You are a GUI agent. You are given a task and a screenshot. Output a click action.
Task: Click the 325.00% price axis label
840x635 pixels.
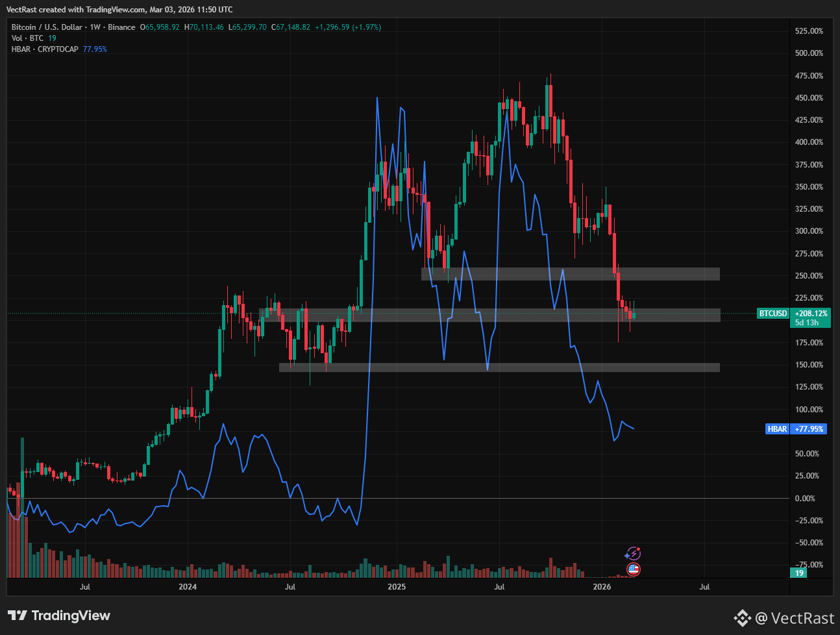pyautogui.click(x=809, y=209)
